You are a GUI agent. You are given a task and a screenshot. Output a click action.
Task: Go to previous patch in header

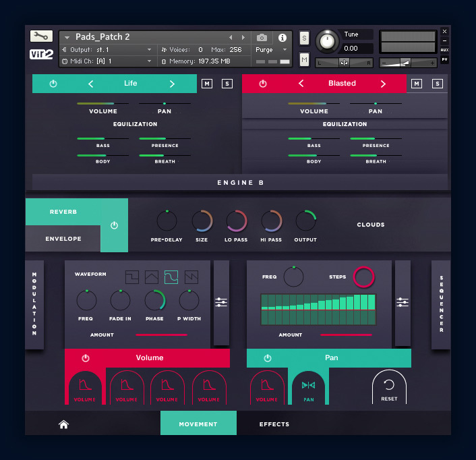pos(231,37)
